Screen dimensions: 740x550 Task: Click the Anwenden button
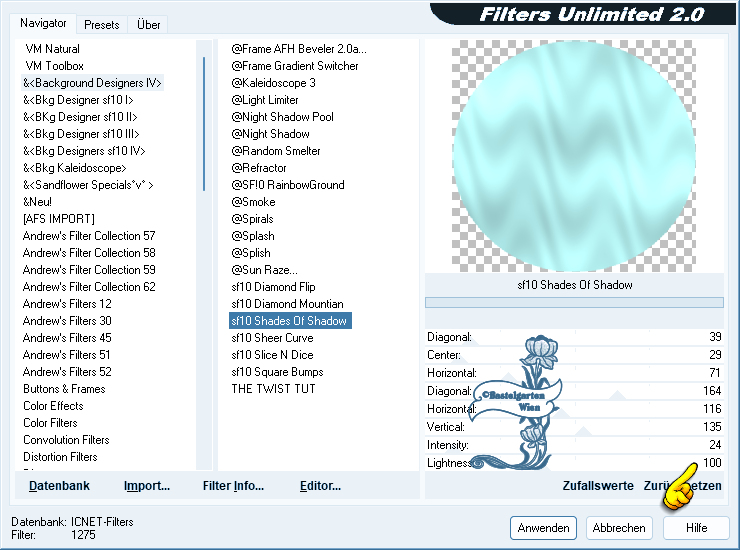tap(543, 528)
